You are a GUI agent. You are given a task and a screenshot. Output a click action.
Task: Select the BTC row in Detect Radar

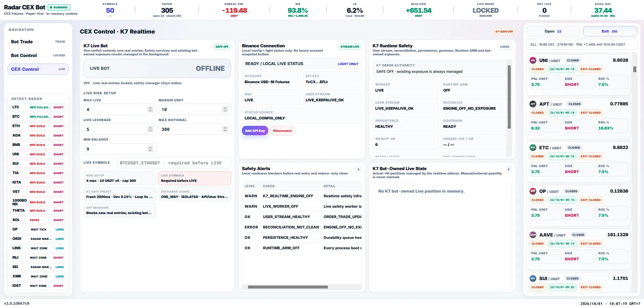tap(38, 117)
